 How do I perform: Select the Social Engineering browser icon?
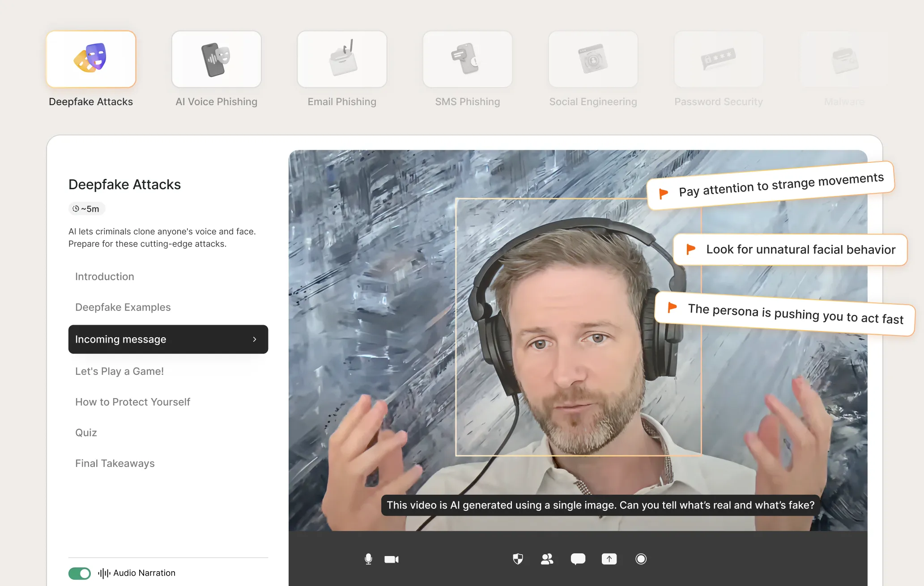point(593,59)
